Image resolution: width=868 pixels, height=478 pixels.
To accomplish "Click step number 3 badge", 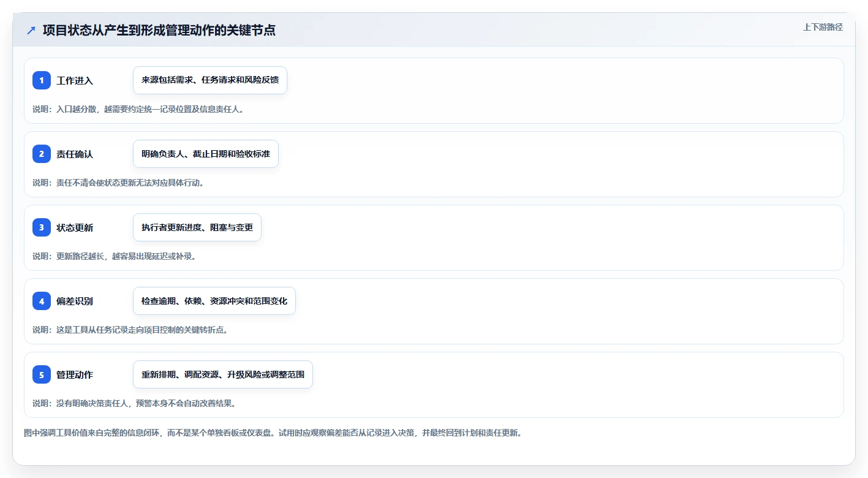I will click(42, 227).
